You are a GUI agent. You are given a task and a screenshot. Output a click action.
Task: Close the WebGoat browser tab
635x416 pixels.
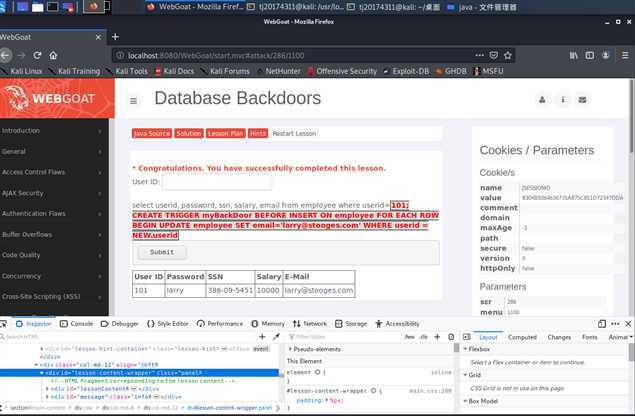tap(98, 37)
